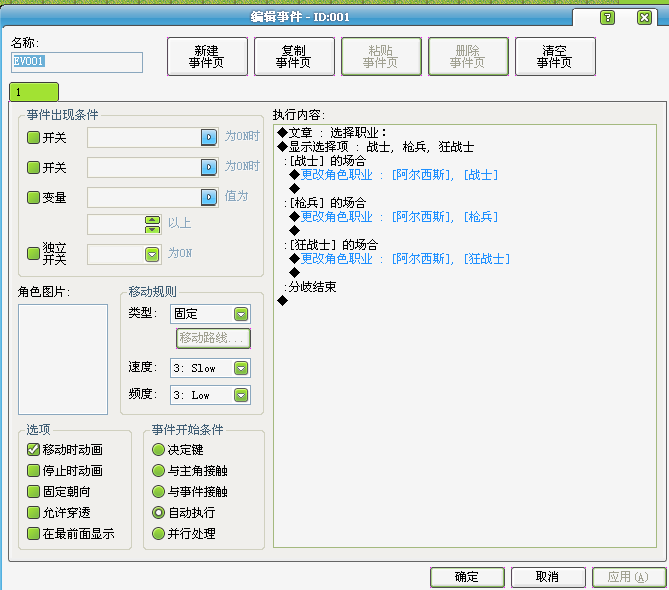Viewport: 669px width, 590px height.
Task: Expand the 类型 movement type dropdown
Action: pyautogui.click(x=241, y=314)
